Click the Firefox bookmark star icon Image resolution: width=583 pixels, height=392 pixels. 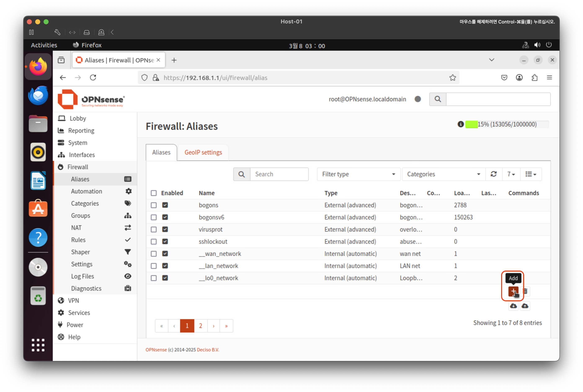453,78
